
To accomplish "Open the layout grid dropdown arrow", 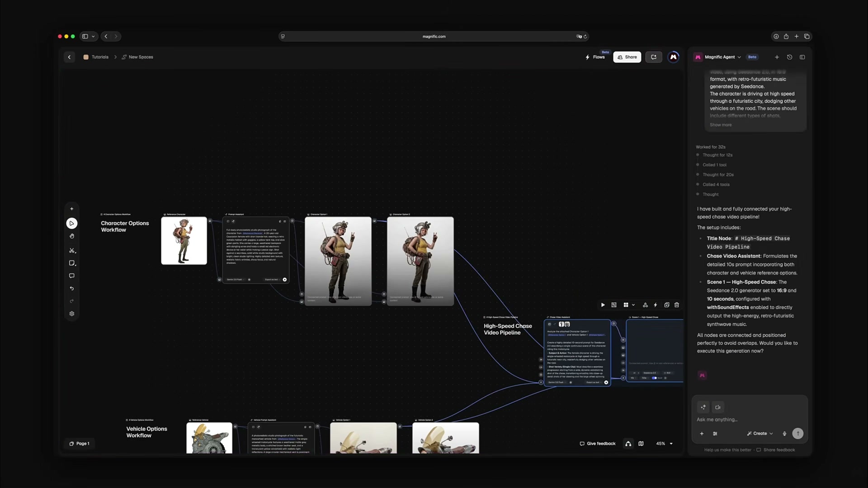I will point(633,305).
